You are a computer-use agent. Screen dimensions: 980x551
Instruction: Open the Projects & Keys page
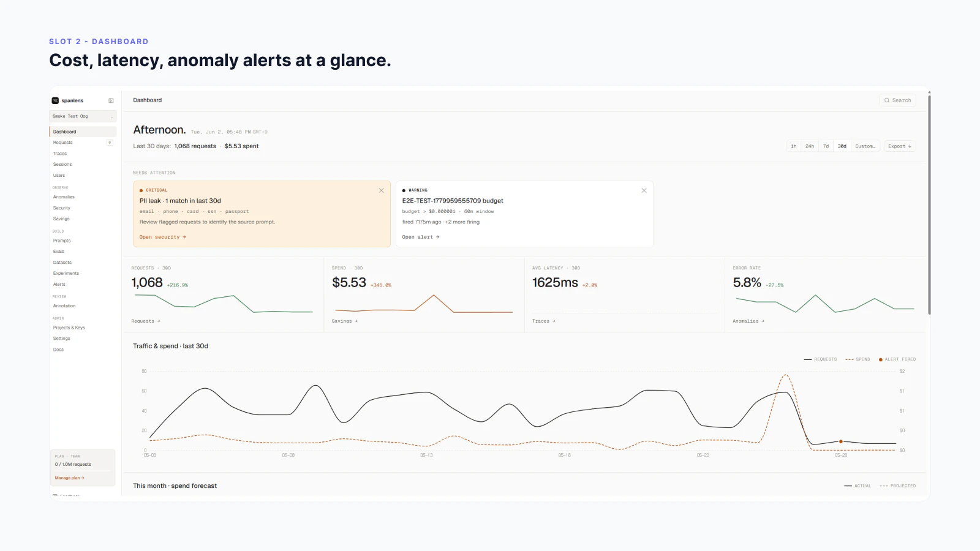tap(69, 328)
